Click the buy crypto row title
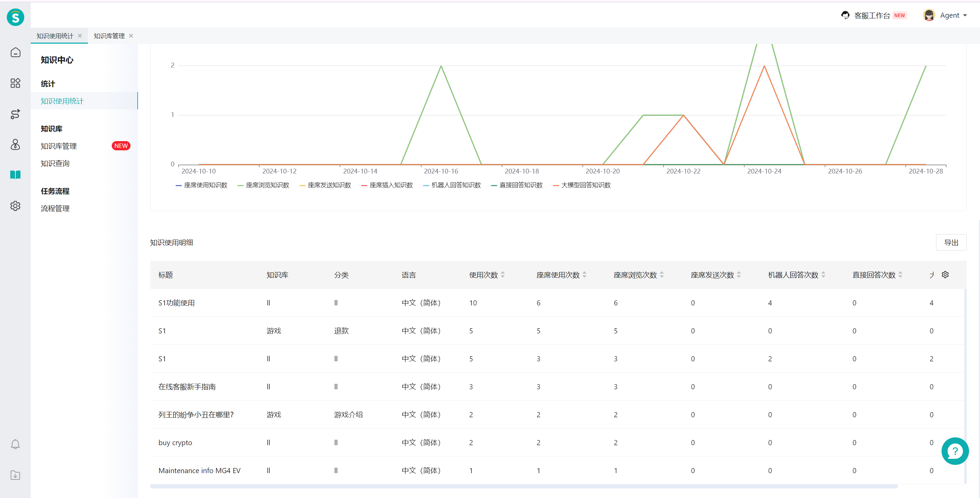Viewport: 980px width, 498px height. click(x=175, y=442)
